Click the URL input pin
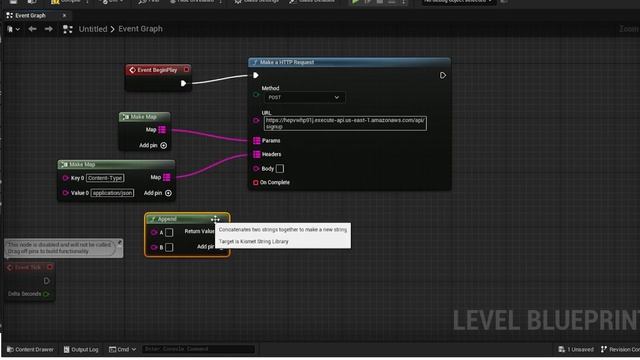Viewport: 640px width, 360px height. click(256, 120)
